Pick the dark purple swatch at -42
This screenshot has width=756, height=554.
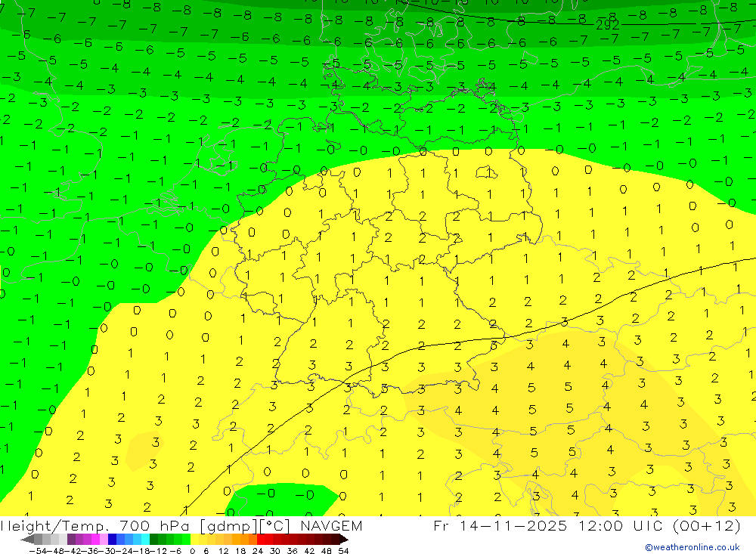pos(71,539)
